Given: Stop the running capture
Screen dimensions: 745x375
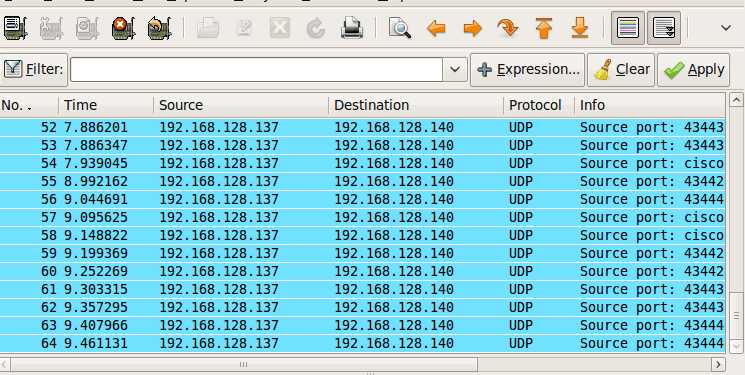Looking at the screenshot, I should (x=124, y=28).
